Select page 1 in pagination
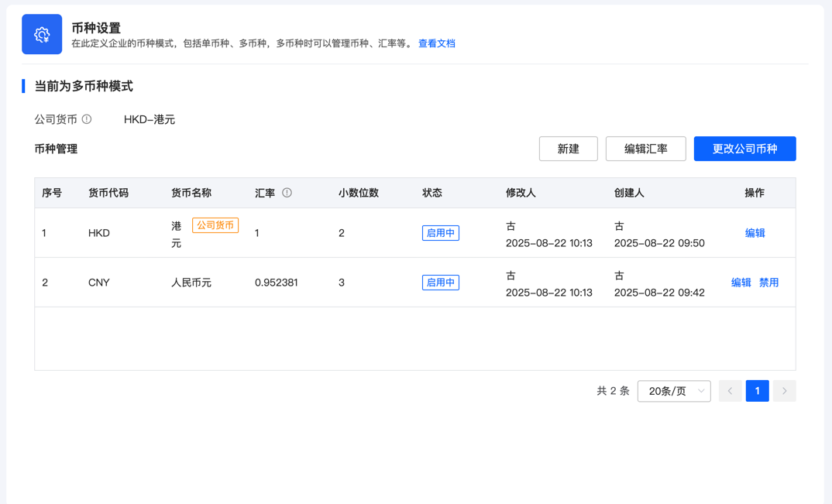The height and width of the screenshot is (504, 832). (x=757, y=391)
